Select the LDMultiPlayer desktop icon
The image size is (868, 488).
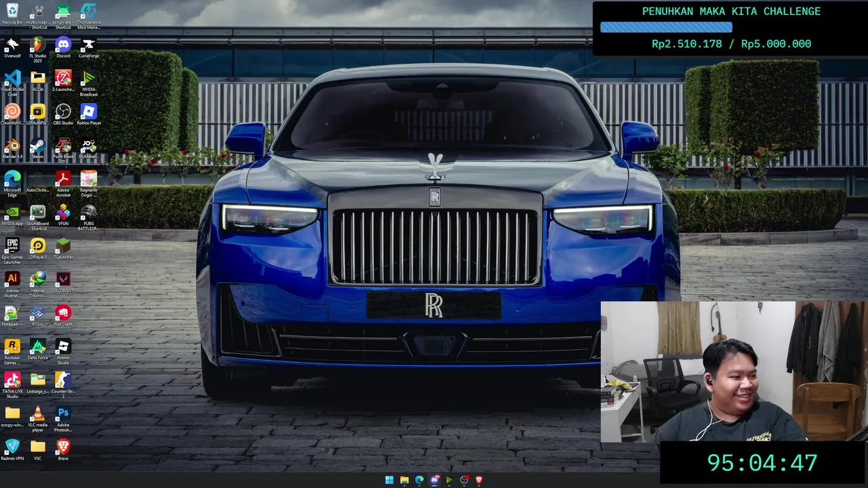38,115
